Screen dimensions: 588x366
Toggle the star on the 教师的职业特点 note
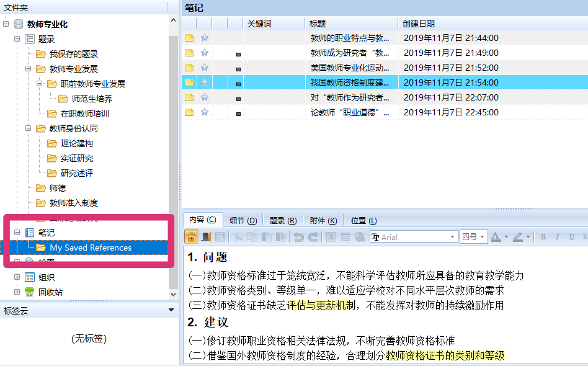[205, 37]
